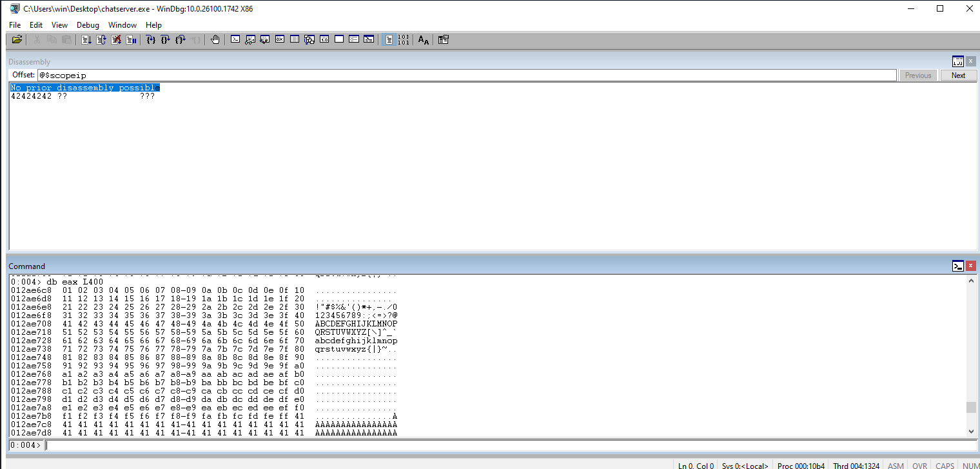The width and height of the screenshot is (980, 469).
Task: Click the Step Into icon
Action: [151, 40]
